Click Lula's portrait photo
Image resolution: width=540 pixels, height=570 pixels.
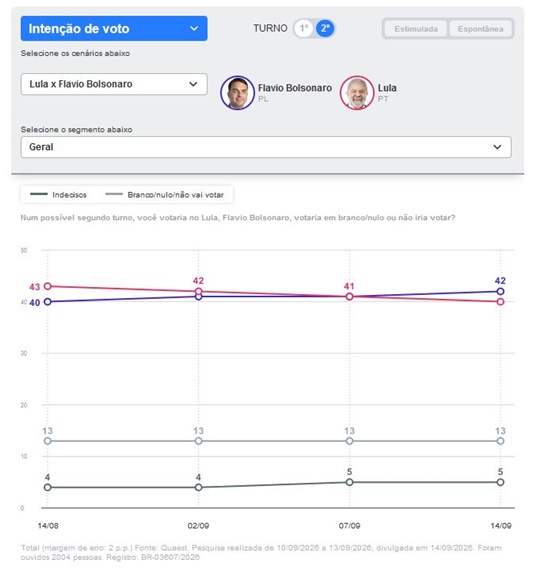(x=357, y=93)
